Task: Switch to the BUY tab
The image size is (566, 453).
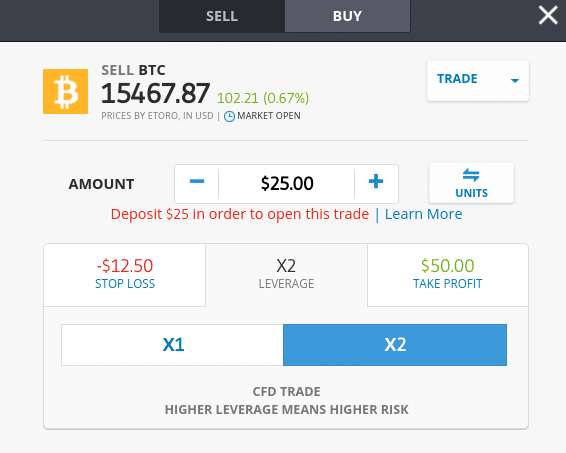Action: pos(347,16)
